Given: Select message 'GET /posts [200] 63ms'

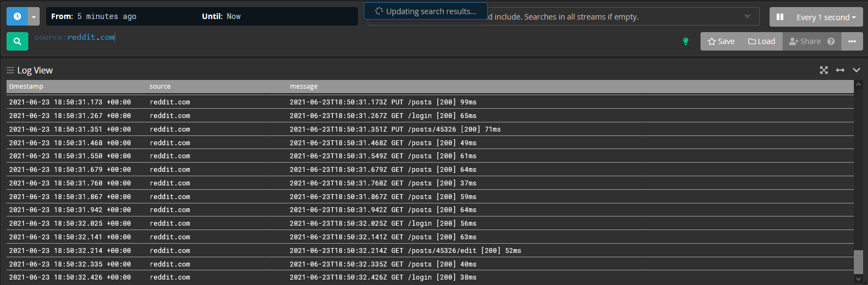Looking at the screenshot, I should coord(383,237).
